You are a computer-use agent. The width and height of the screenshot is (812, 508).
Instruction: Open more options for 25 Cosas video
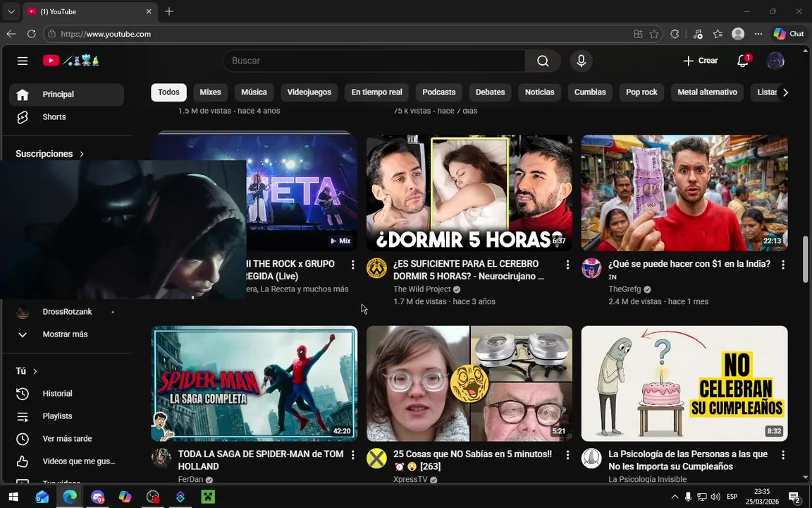567,455
